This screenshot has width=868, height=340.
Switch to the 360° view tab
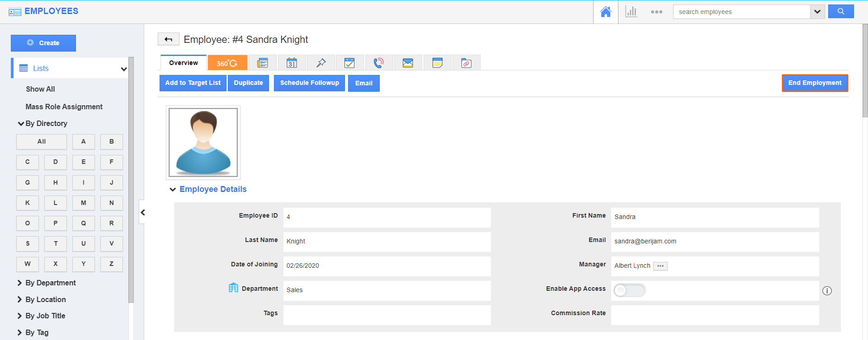pyautogui.click(x=227, y=63)
